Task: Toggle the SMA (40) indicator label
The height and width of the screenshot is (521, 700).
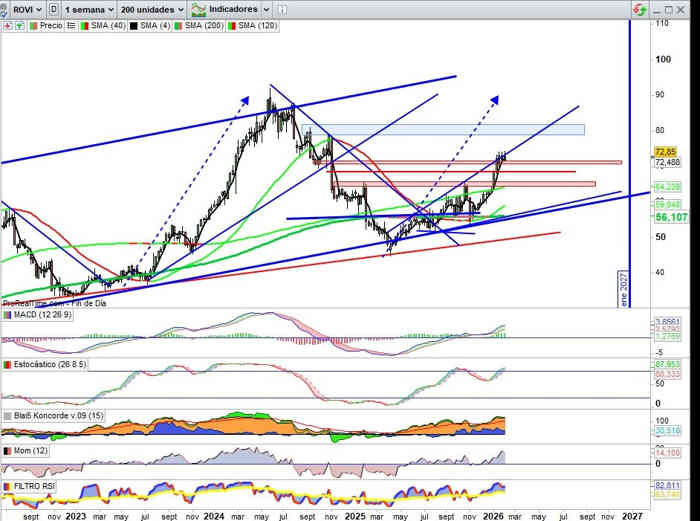Action: (105, 25)
